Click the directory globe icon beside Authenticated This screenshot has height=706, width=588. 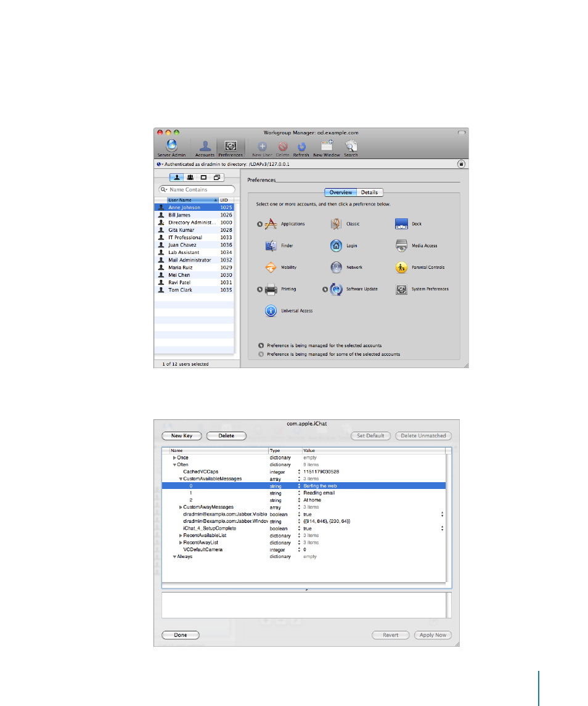[x=158, y=165]
